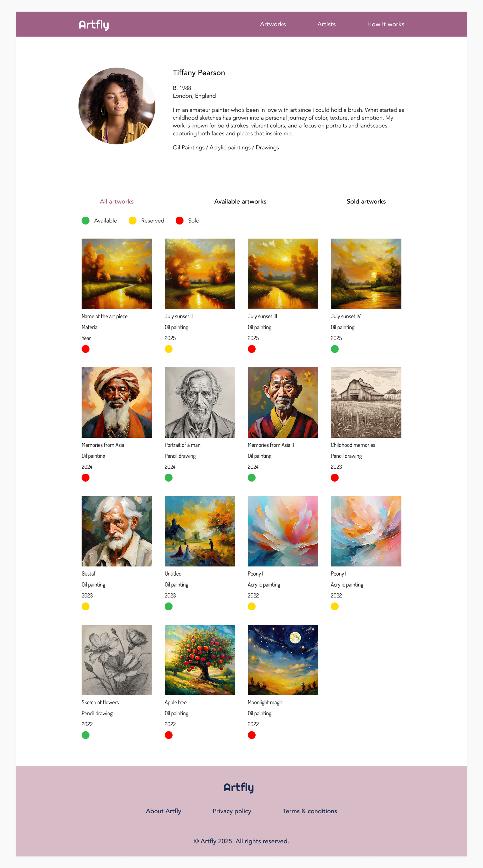This screenshot has width=483, height=868.
Task: Click the Artfly logo in the footer
Action: (238, 788)
